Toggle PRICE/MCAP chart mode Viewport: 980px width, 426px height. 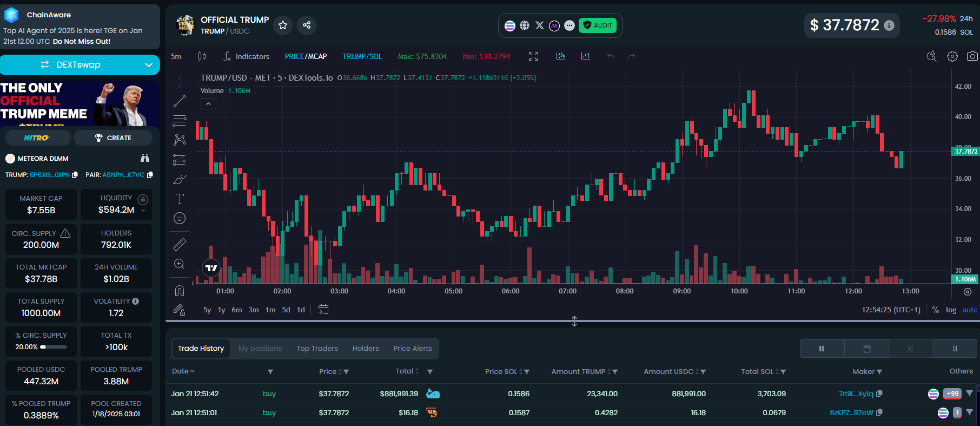click(306, 56)
